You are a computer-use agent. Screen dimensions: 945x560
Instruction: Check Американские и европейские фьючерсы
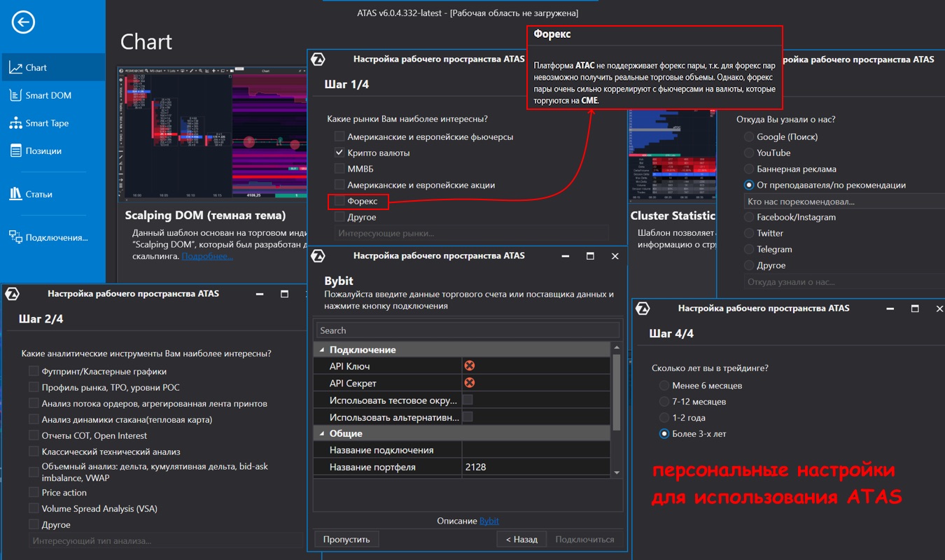(x=339, y=136)
